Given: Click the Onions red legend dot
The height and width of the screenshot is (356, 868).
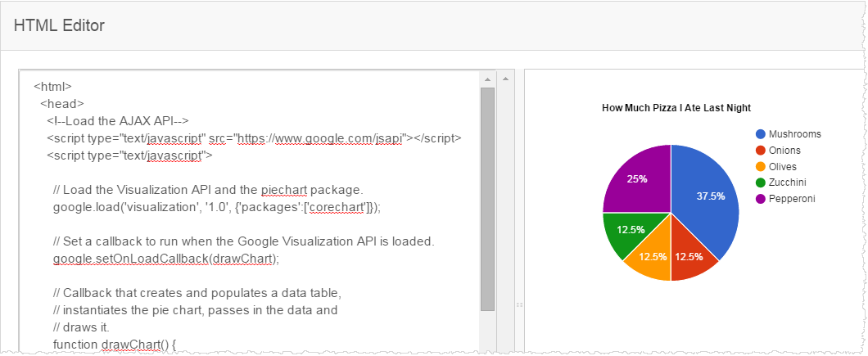Looking at the screenshot, I should [x=761, y=151].
